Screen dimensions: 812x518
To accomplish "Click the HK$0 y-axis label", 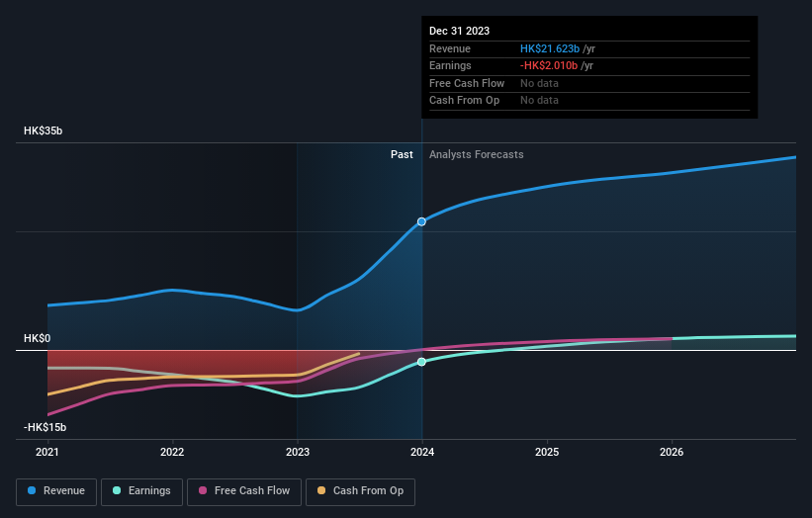I will click(38, 338).
